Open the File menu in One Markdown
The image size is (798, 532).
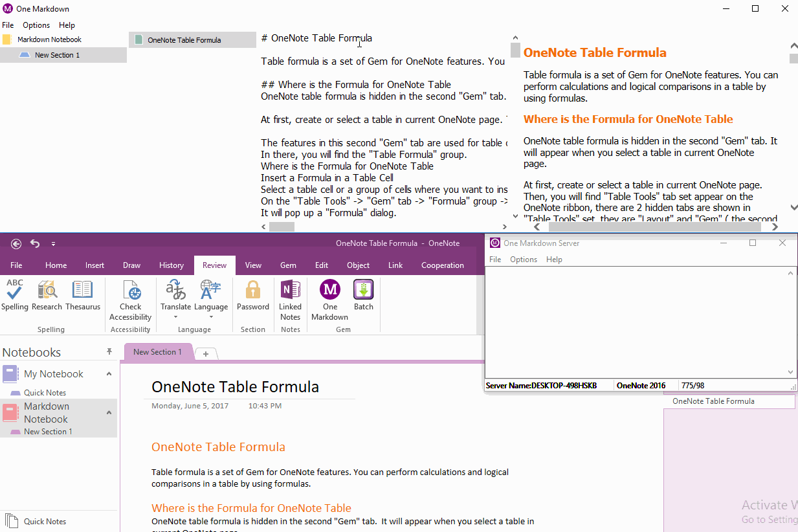click(8, 25)
